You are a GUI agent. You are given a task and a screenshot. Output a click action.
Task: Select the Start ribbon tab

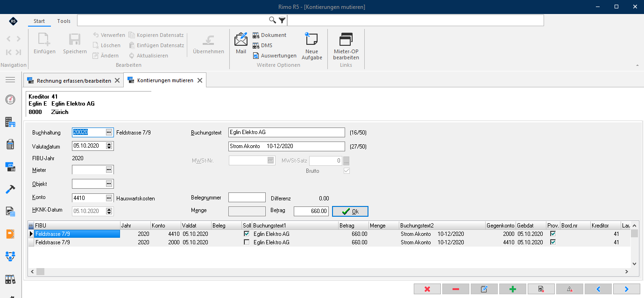point(39,21)
